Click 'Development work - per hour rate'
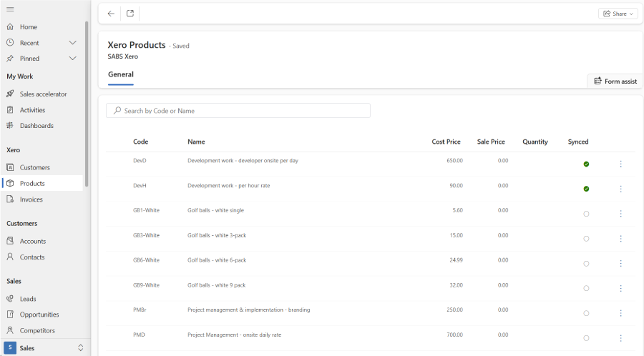This screenshot has width=644, height=356. coord(229,185)
